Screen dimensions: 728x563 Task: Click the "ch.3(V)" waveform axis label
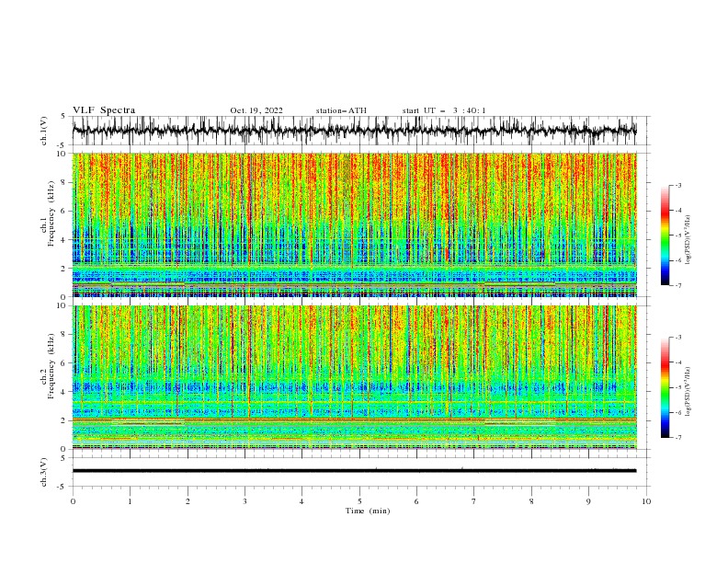[x=44, y=472]
